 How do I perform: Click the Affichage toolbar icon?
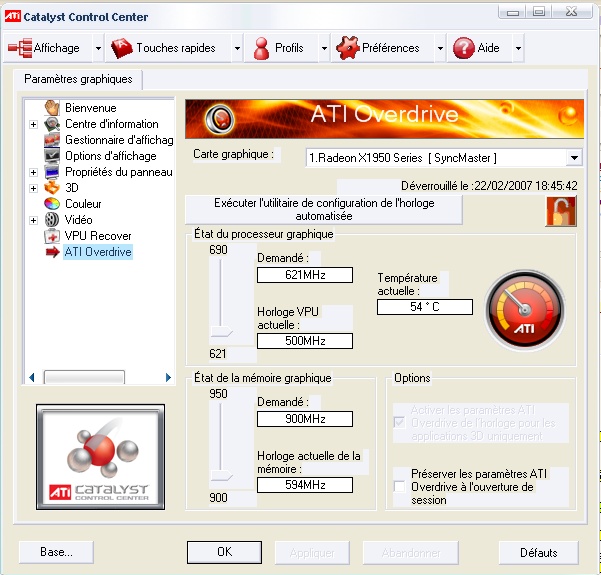(x=20, y=48)
